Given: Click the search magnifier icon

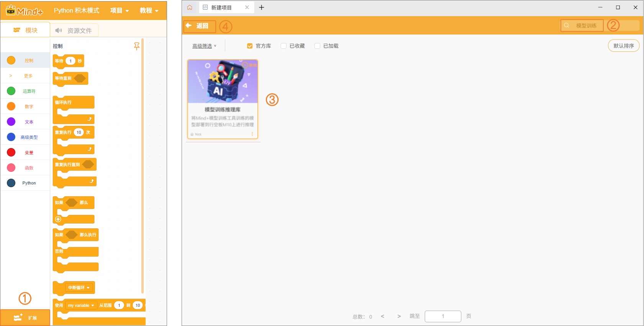Looking at the screenshot, I should pyautogui.click(x=567, y=26).
